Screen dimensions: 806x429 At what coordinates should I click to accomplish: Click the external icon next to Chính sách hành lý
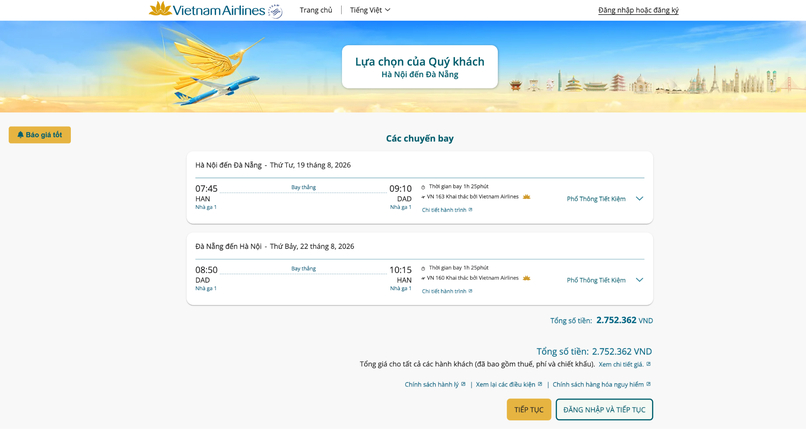[463, 384]
